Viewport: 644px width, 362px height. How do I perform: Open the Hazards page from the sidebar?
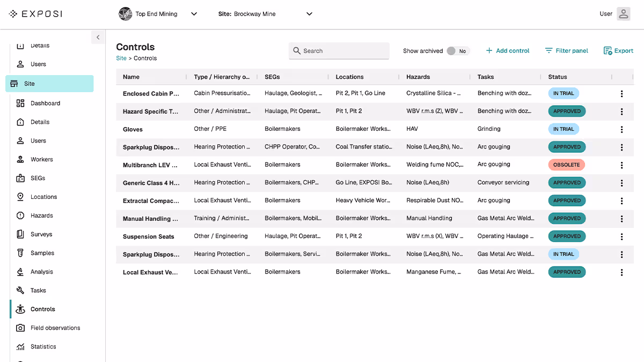41,216
